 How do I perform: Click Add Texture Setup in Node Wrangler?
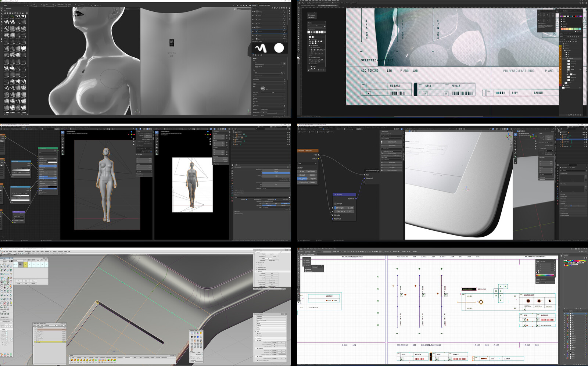coord(391,141)
